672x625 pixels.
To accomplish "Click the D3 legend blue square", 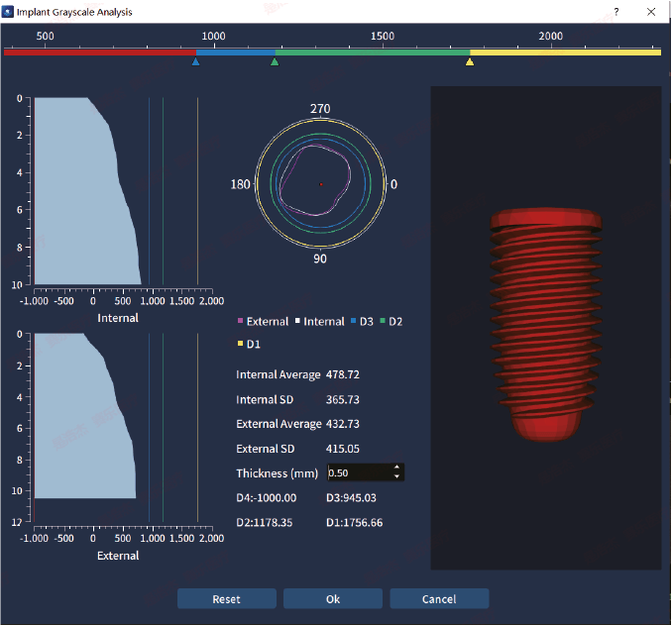I will [353, 321].
